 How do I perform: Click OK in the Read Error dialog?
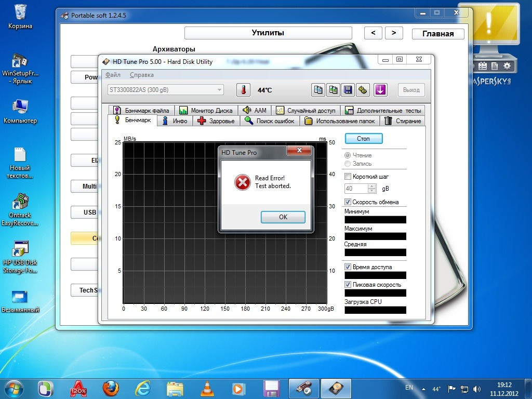coord(283,217)
